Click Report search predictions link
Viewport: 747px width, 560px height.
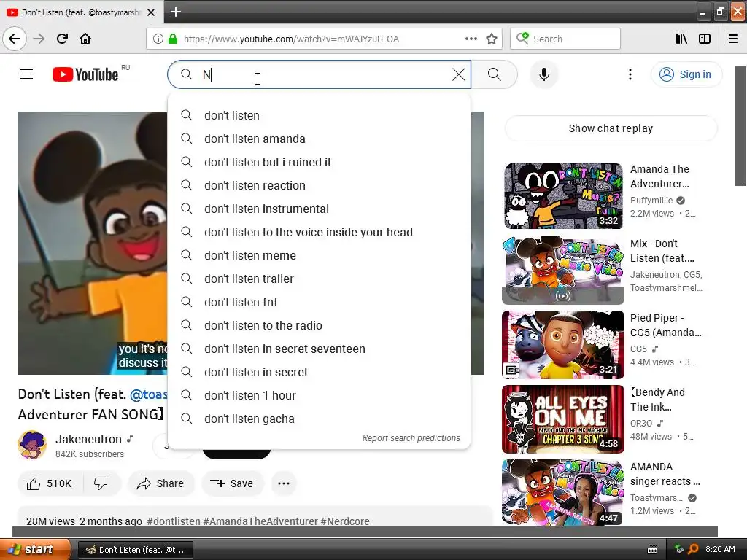click(411, 438)
